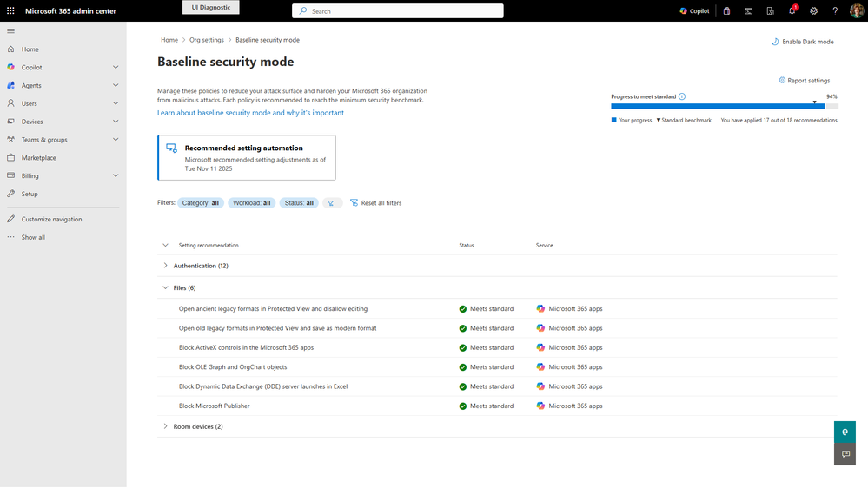The width and height of the screenshot is (868, 488).
Task: Open the settings gear in header
Action: [814, 10]
